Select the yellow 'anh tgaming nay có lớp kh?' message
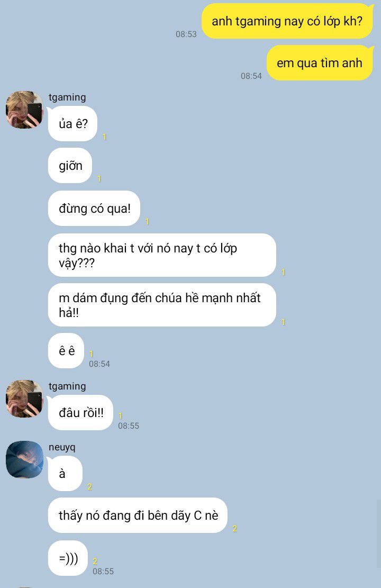This screenshot has height=588, width=381. tap(287, 21)
